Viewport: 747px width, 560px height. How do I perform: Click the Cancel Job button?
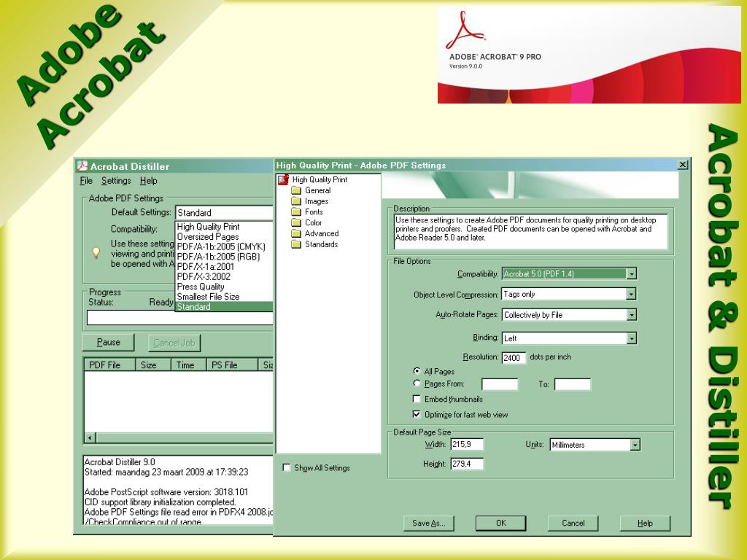click(x=174, y=343)
